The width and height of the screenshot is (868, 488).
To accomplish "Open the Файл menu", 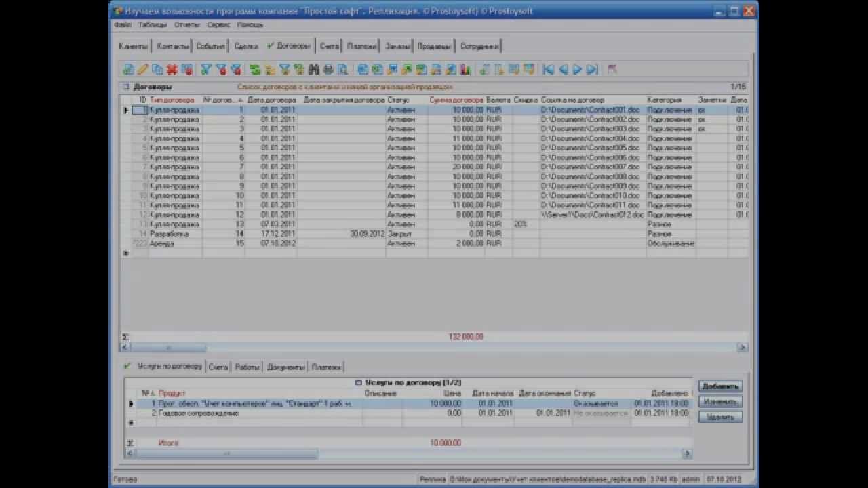I will coord(123,24).
